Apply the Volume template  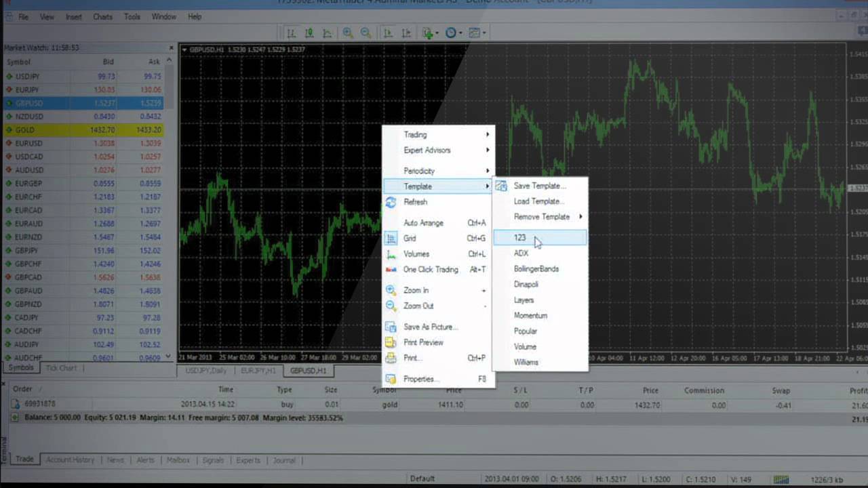pos(540,347)
